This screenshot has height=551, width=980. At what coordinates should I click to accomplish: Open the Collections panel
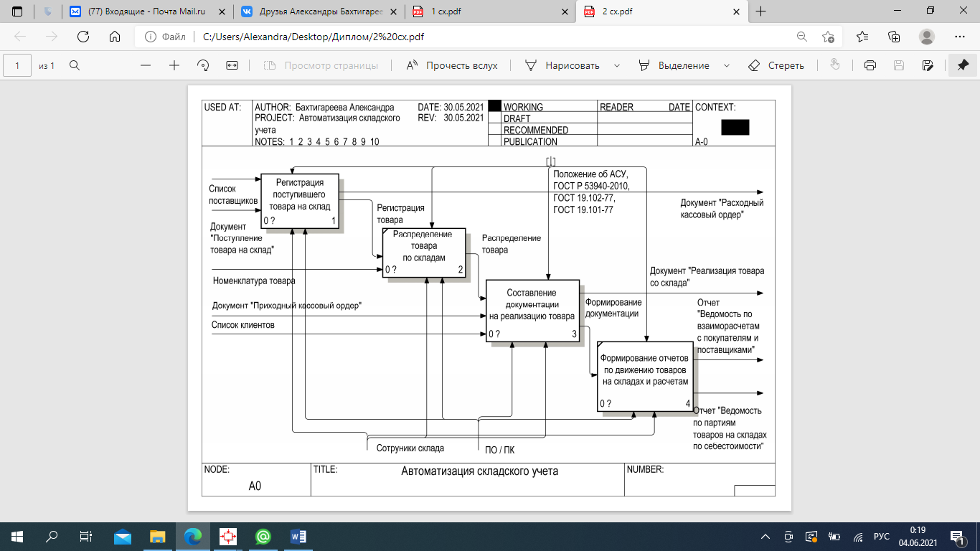(x=894, y=37)
